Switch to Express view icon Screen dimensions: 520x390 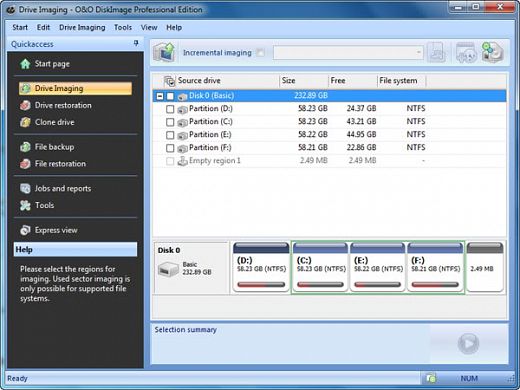(25, 230)
